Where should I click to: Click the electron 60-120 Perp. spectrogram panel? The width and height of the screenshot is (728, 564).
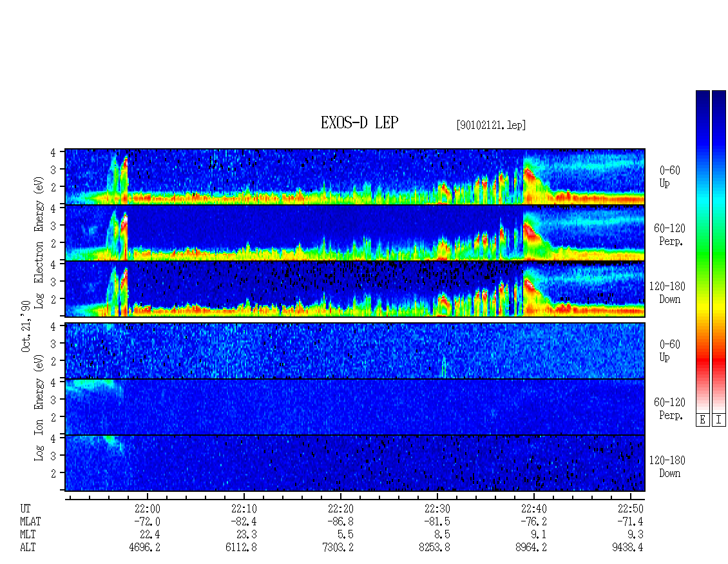pos(355,233)
